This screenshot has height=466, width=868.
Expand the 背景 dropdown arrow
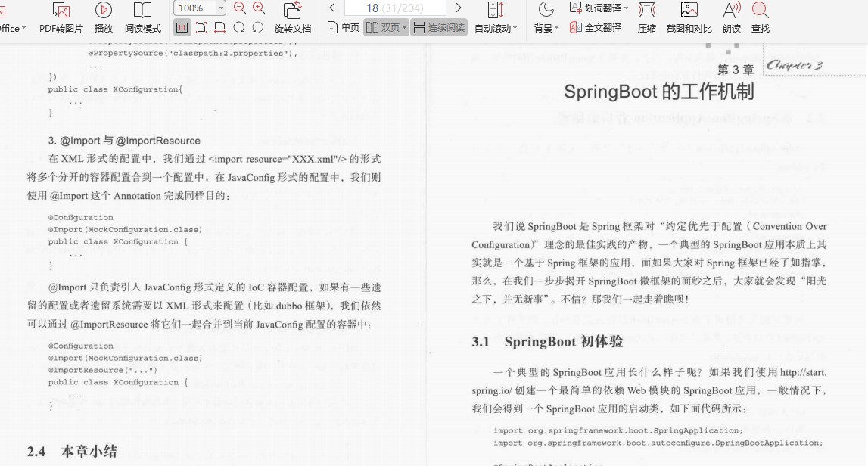pyautogui.click(x=556, y=28)
